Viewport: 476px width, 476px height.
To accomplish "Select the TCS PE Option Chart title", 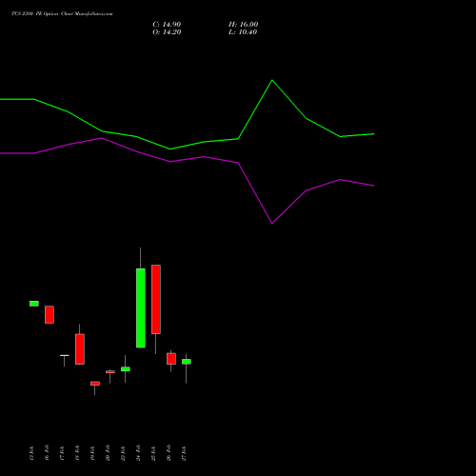I will (62, 14).
